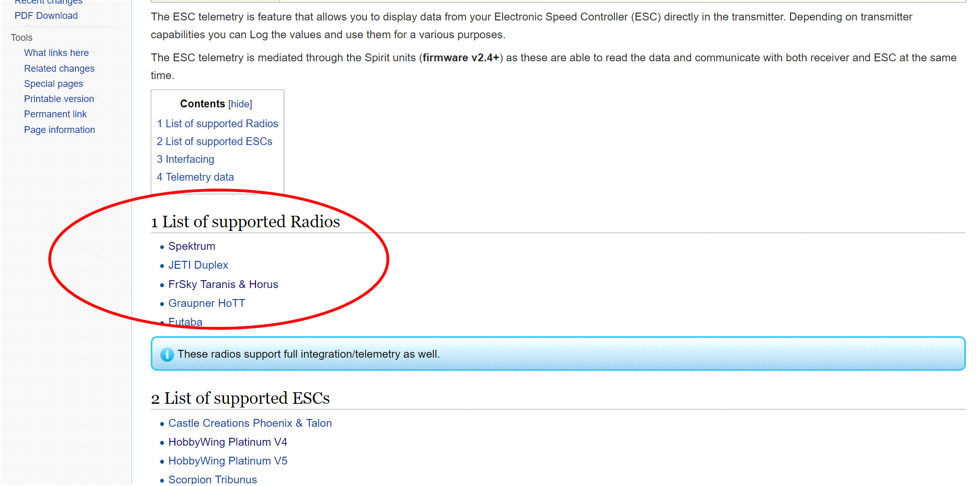Click the blue info icon in notice box
Screen dimensions: 980x486
pyautogui.click(x=166, y=355)
